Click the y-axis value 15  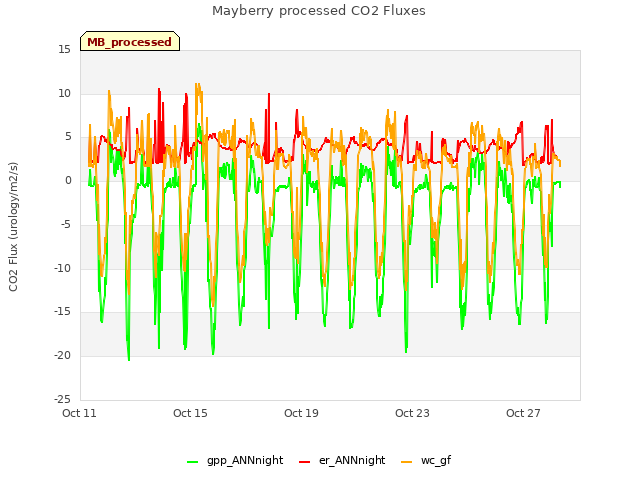[x=64, y=50]
